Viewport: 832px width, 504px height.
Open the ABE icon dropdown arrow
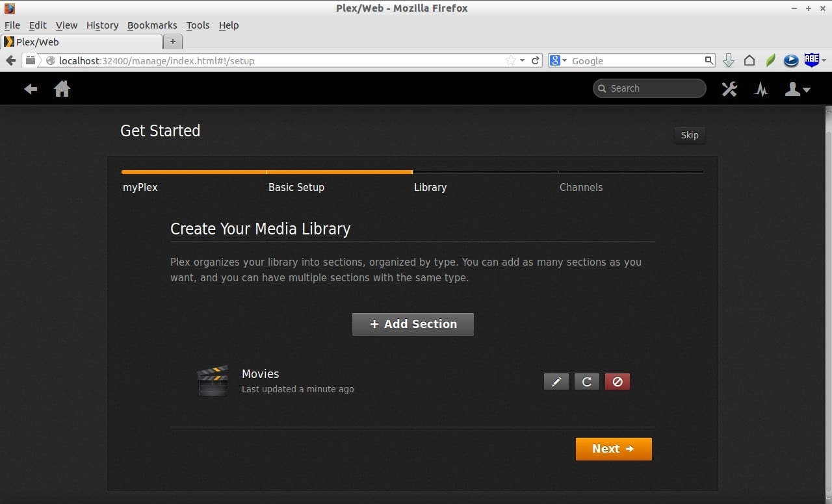[824, 60]
